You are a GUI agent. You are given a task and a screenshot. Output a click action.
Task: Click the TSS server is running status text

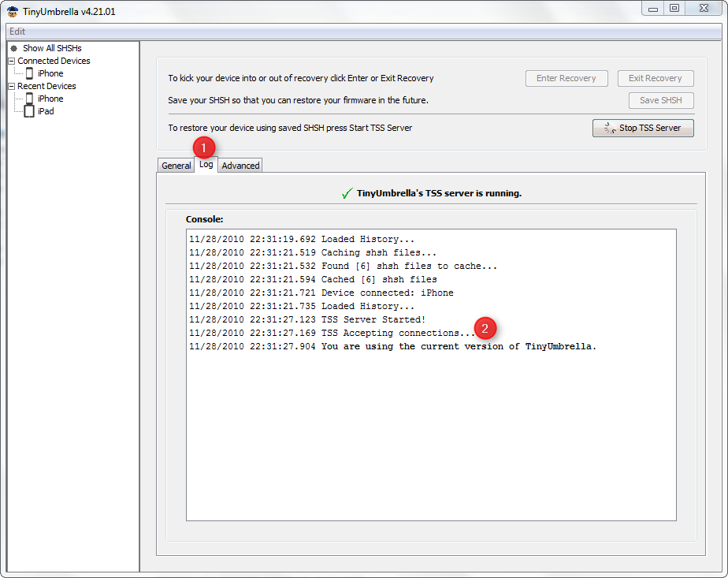pos(439,193)
